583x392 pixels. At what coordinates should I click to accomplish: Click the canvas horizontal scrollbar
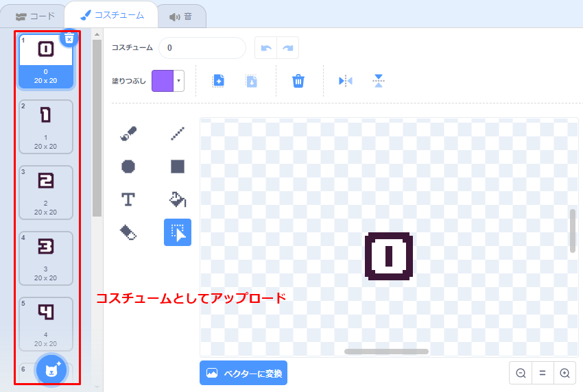(386, 352)
